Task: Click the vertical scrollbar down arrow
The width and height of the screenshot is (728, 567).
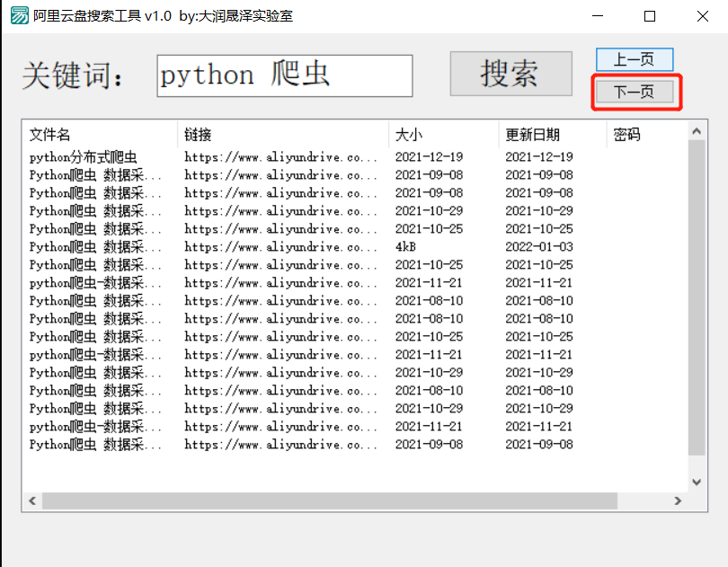Action: [697, 482]
